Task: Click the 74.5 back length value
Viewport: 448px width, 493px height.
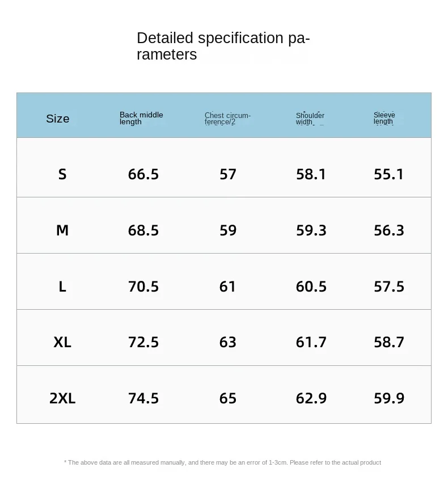Action: click(x=143, y=398)
